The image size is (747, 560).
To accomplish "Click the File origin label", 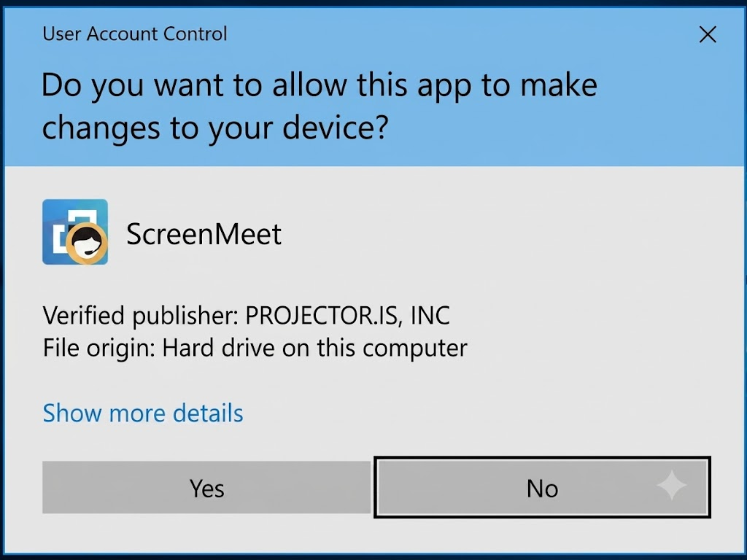I will (x=99, y=348).
